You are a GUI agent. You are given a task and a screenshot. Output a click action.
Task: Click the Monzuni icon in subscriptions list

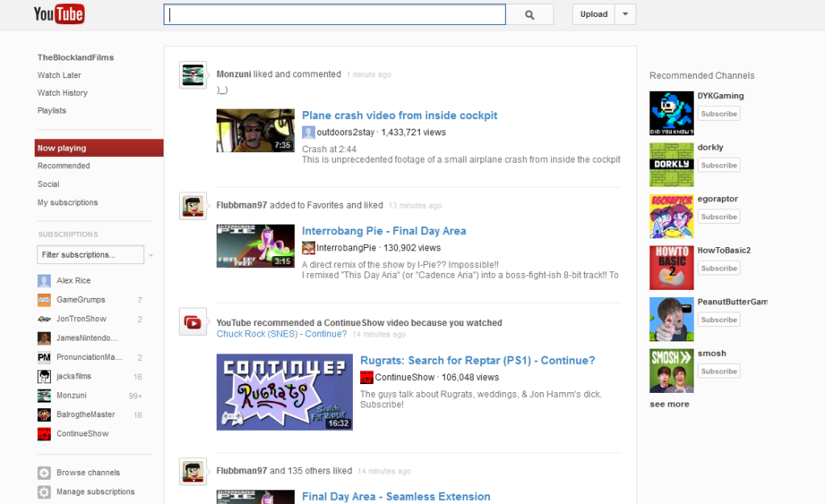[x=44, y=395]
